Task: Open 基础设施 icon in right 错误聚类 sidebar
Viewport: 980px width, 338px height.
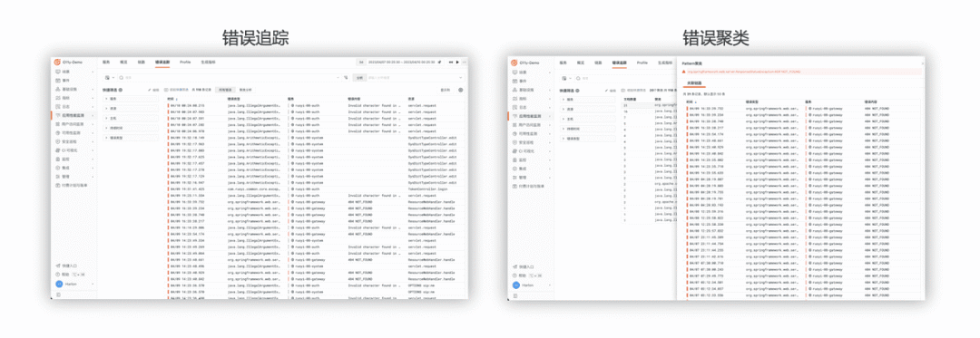Action: point(515,90)
